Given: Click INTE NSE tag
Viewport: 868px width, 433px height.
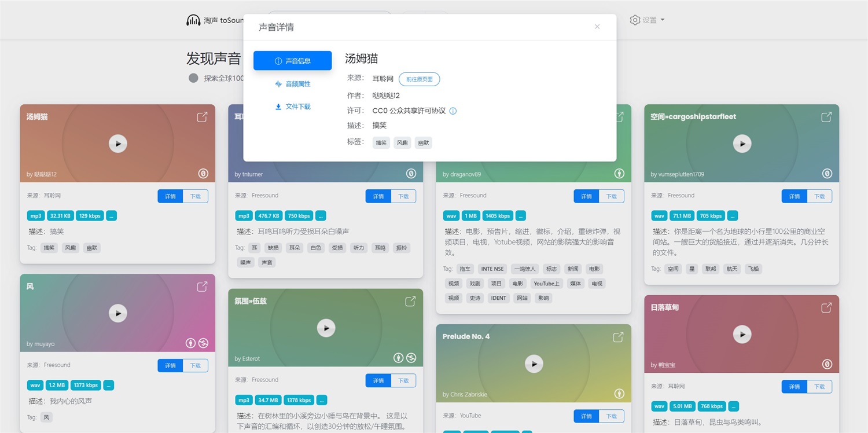Looking at the screenshot, I should point(492,269).
